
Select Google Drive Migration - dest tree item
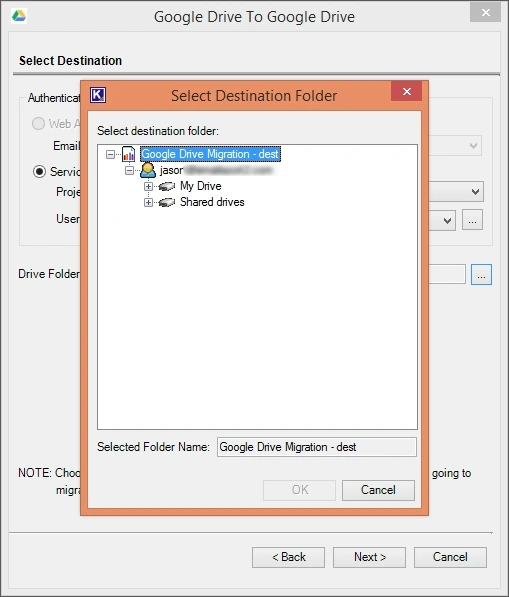click(210, 154)
